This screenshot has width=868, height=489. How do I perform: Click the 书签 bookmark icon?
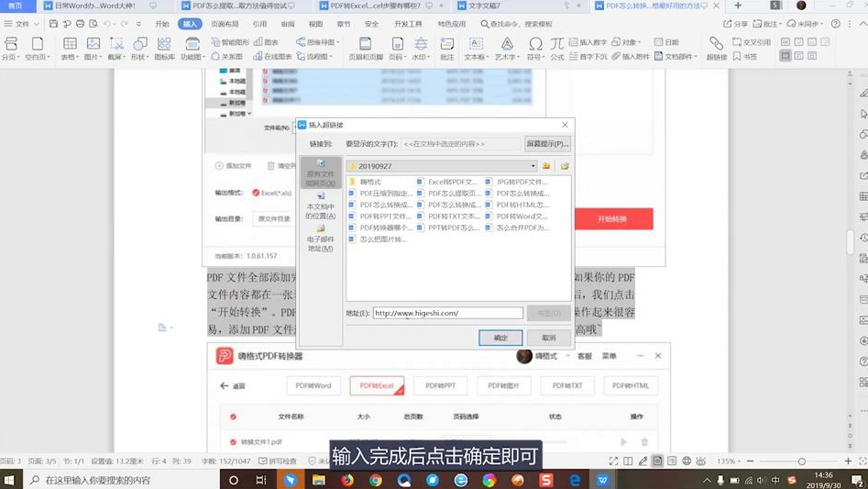click(x=745, y=57)
